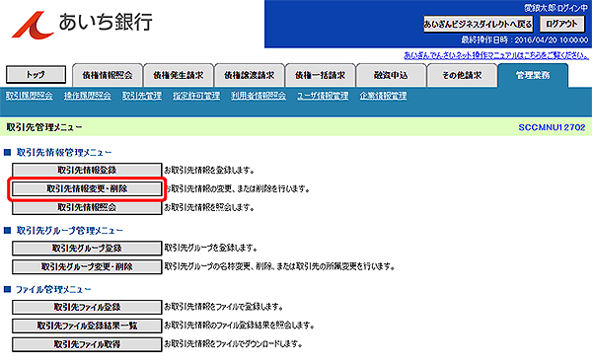Click description お取引先情報を登録します。
592x364 pixels.
coord(209,171)
